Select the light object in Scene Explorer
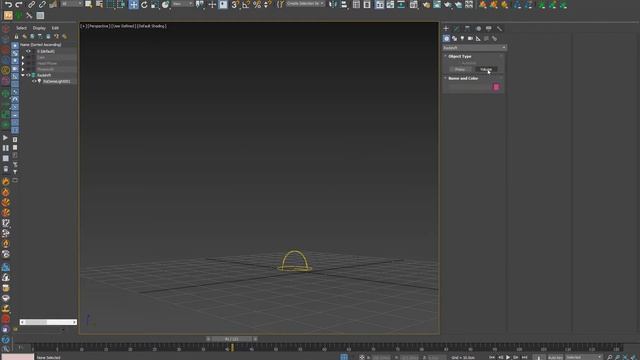 (56, 81)
